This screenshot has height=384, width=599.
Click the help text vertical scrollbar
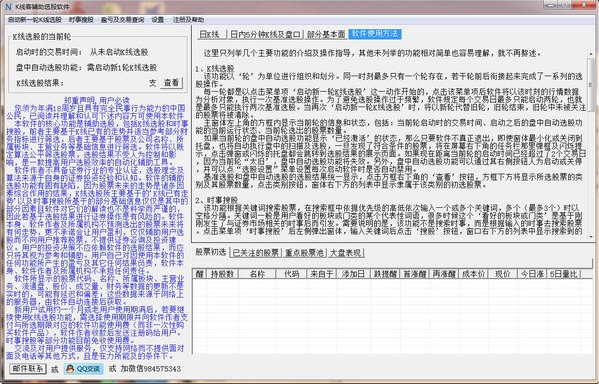(x=591, y=145)
